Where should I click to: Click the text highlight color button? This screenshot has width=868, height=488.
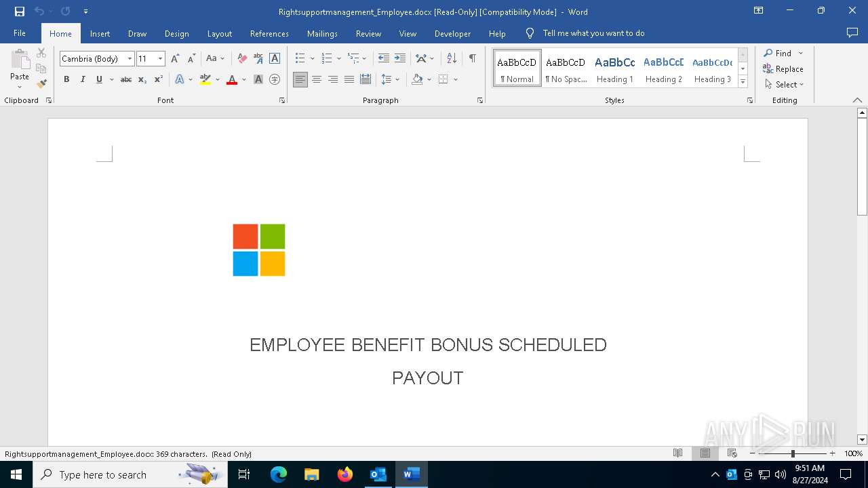[x=205, y=79]
